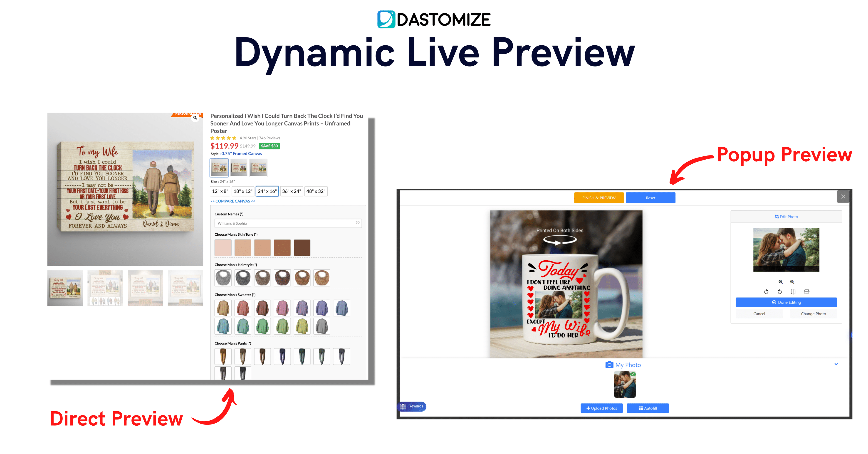Flip photo horizontally
868x454 pixels.
[x=793, y=292]
